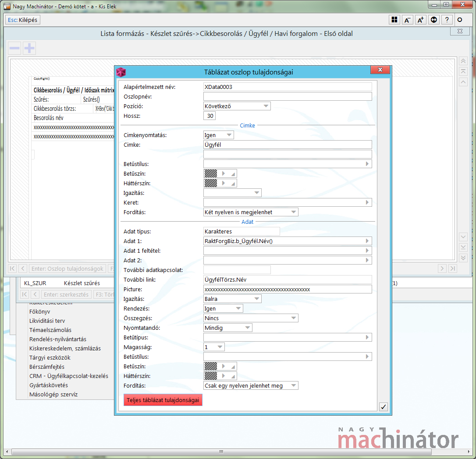Jump to the top with the double up chevron
This screenshot has width=476, height=459.
[x=463, y=61]
